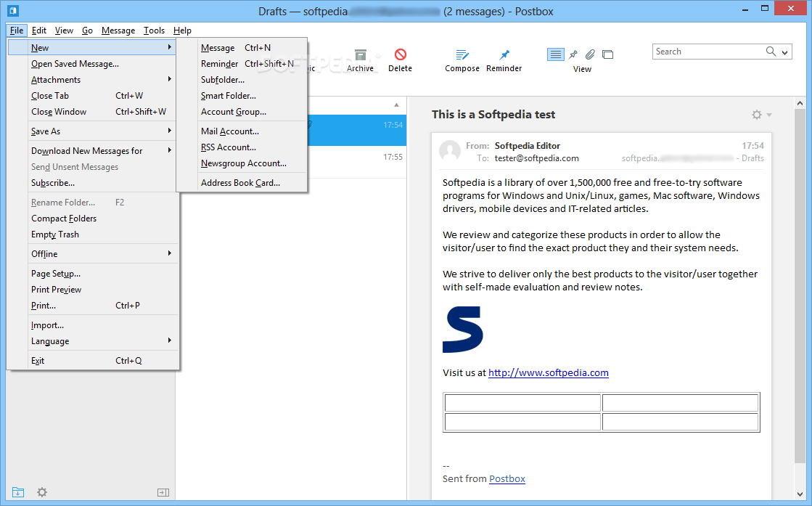Image resolution: width=812 pixels, height=506 pixels.
Task: Choose Newsgroup Account... in New submenu
Action: point(242,163)
